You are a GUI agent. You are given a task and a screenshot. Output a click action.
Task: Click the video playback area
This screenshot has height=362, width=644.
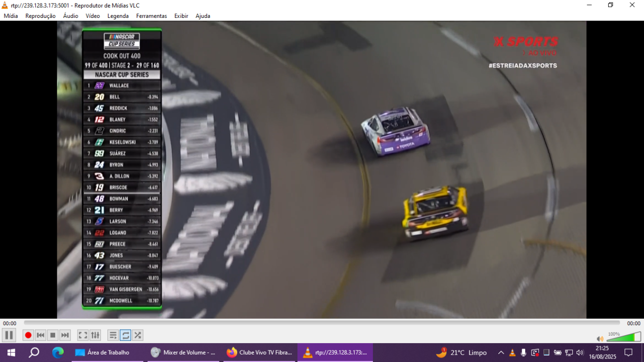pyautogui.click(x=322, y=170)
